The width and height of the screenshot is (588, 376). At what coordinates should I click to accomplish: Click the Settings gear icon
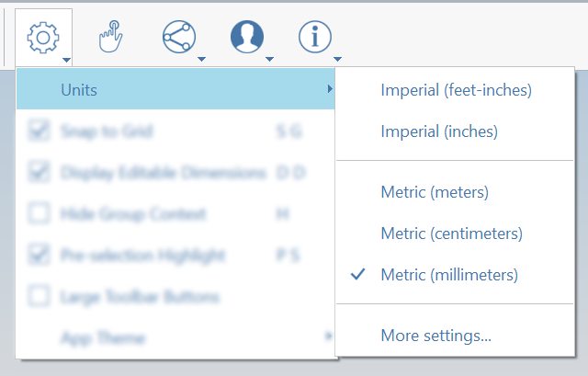pos(43,37)
